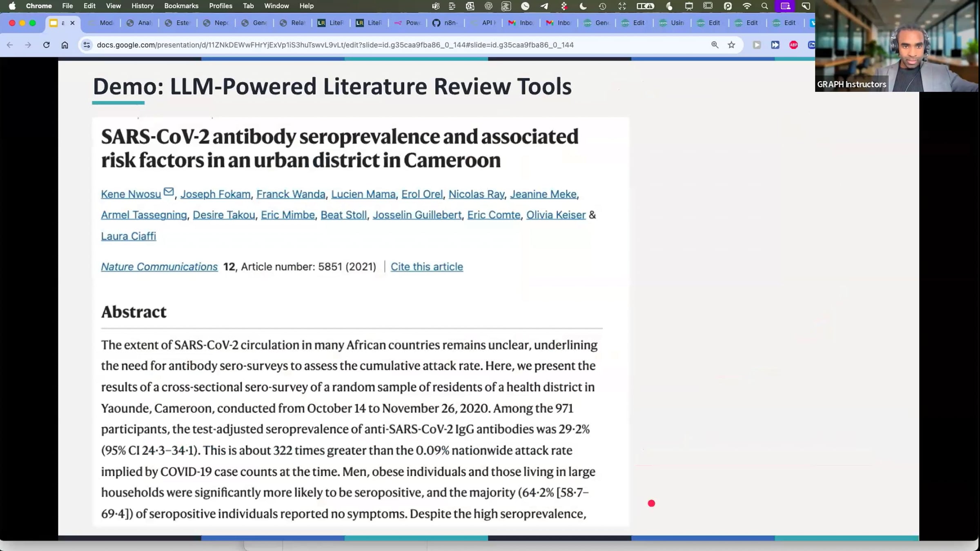Click the red ABP extension icon
The image size is (980, 551).
pyautogui.click(x=793, y=45)
